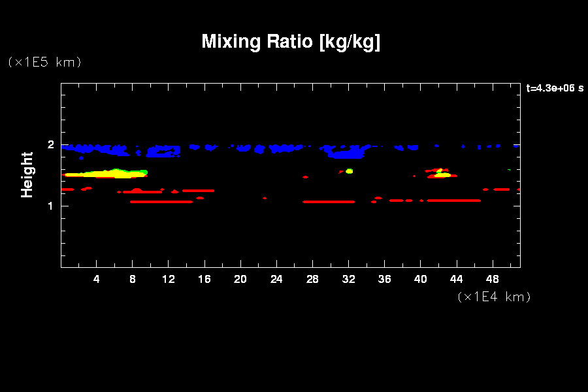Click the 'Height' y-axis label

(x=27, y=174)
